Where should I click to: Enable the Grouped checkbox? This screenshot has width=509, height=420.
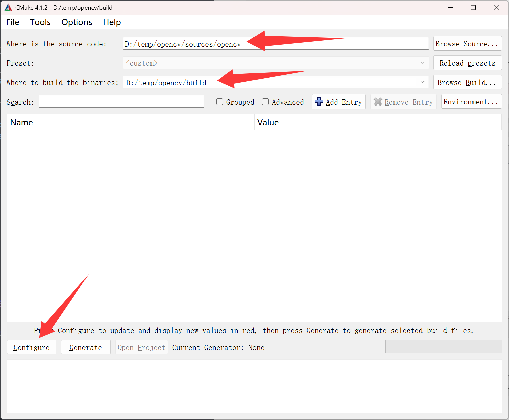click(x=220, y=102)
